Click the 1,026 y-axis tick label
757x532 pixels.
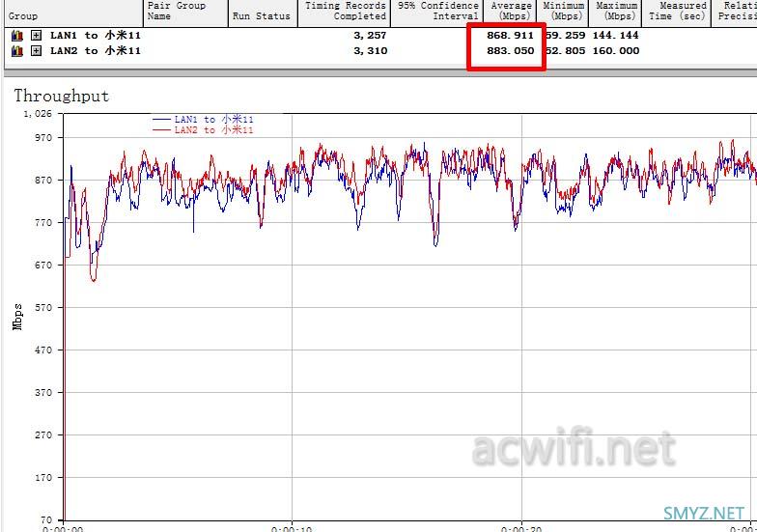click(x=38, y=114)
